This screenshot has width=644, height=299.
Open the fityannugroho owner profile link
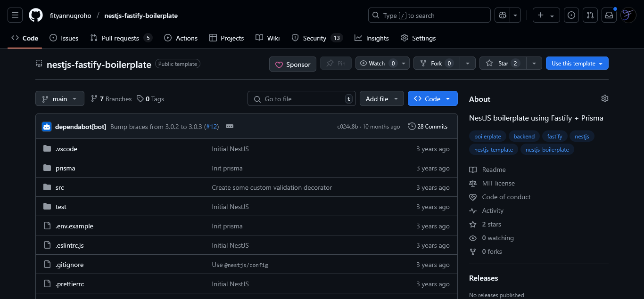coord(71,16)
